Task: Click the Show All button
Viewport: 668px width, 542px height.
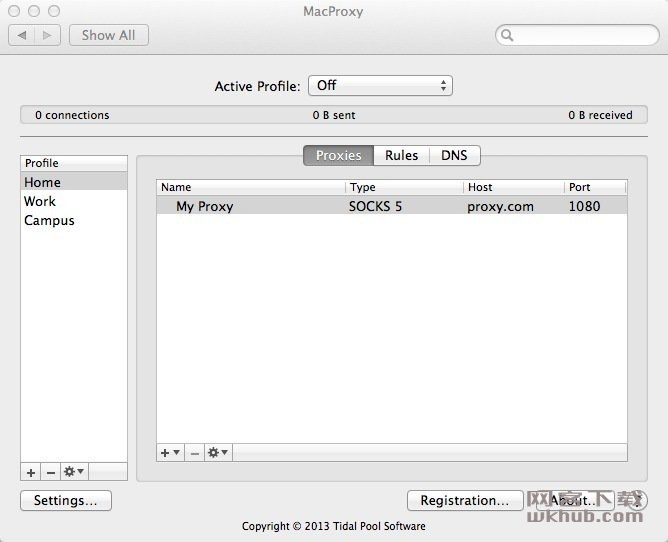Action: (x=109, y=35)
